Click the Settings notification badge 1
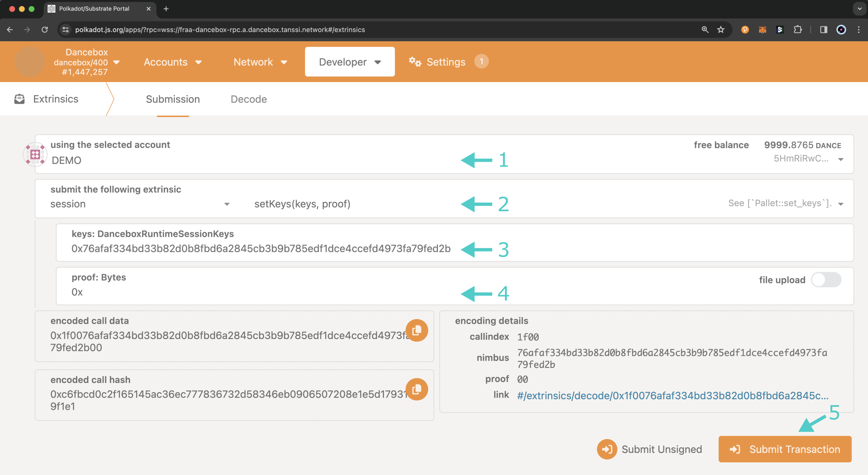The height and width of the screenshot is (475, 868). point(481,61)
